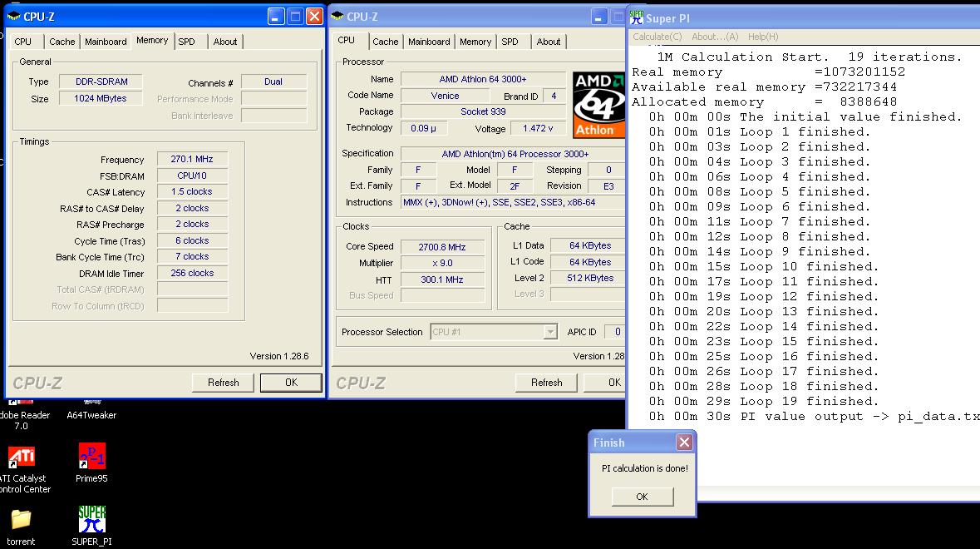Click 'Version 1.28.6' text in left CPU-Z
Image resolution: width=980 pixels, height=549 pixels.
pos(279,356)
